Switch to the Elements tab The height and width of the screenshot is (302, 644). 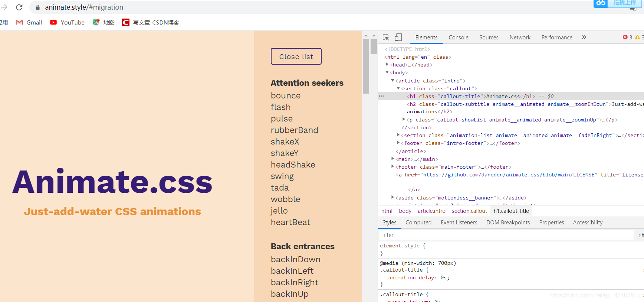pos(426,37)
